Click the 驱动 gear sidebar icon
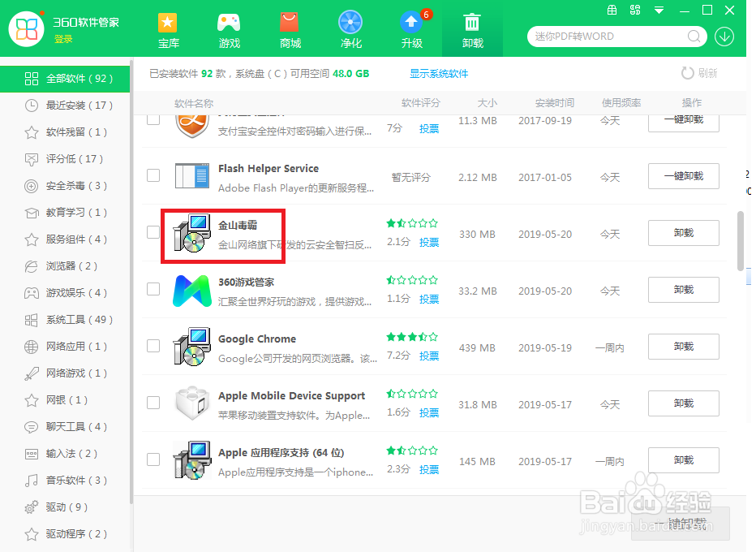756x552 pixels. click(x=32, y=507)
